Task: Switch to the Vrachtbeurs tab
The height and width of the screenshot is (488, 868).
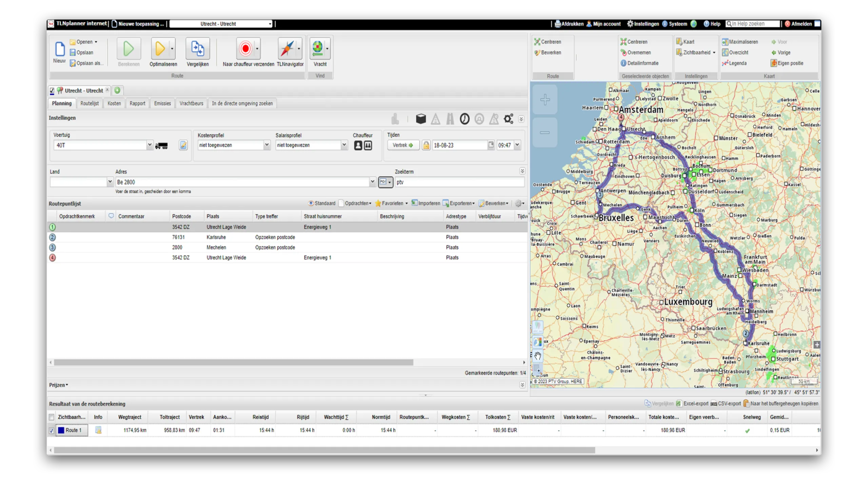Action: pyautogui.click(x=191, y=103)
